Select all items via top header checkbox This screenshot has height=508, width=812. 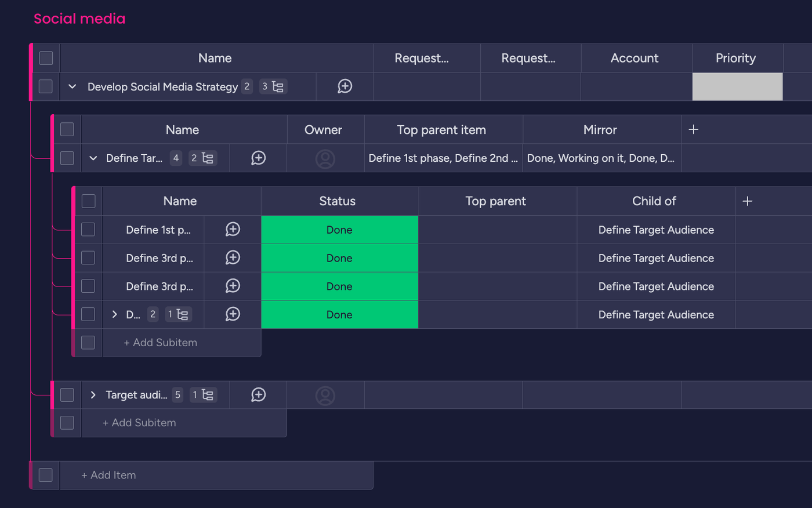46,58
